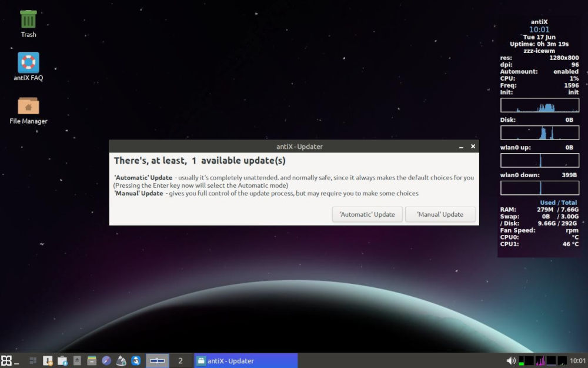Click the 'Automatic' Update button

pos(367,214)
